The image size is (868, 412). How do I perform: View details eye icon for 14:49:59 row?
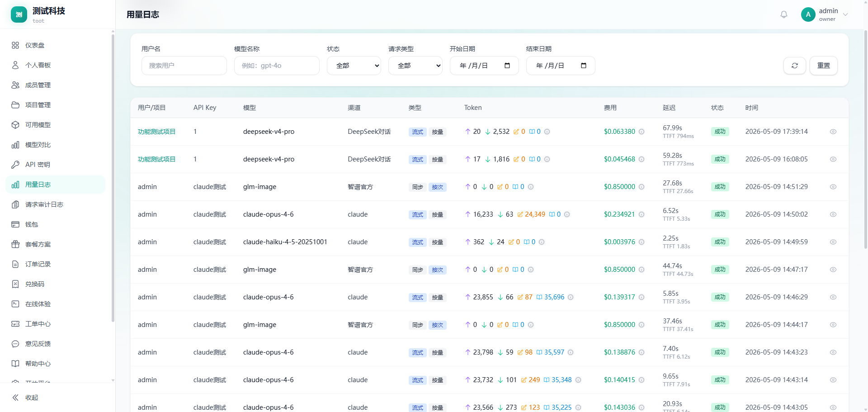click(833, 242)
